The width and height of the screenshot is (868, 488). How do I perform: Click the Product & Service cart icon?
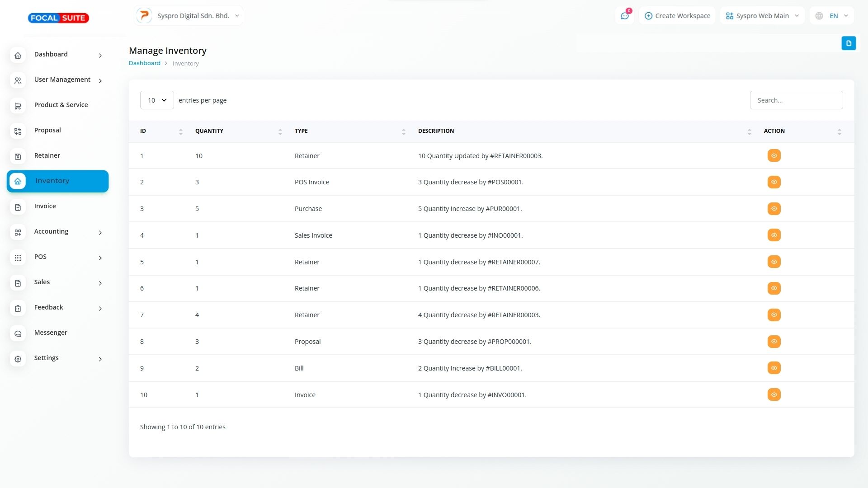coord(18,106)
